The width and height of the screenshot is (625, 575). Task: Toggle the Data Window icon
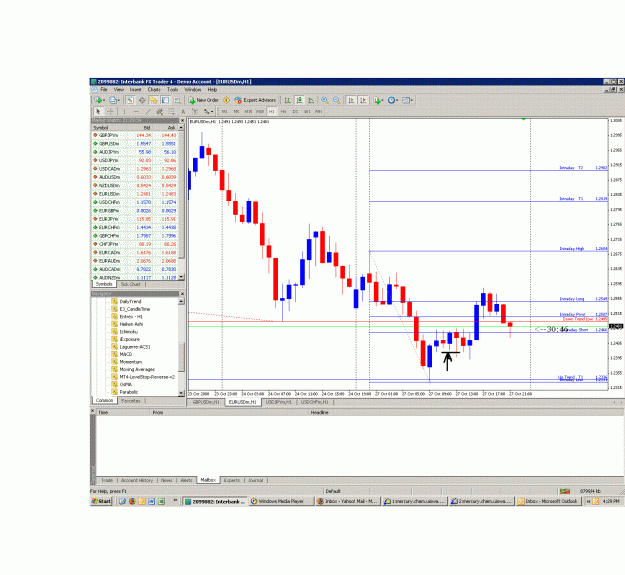click(142, 100)
